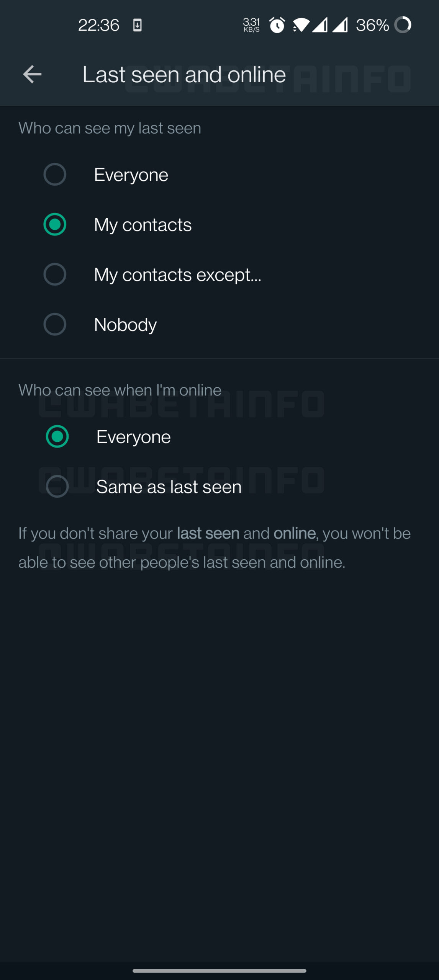Screen dimensions: 439x980
Task: Tap the 22:36 clock in status bar
Action: pos(98,26)
